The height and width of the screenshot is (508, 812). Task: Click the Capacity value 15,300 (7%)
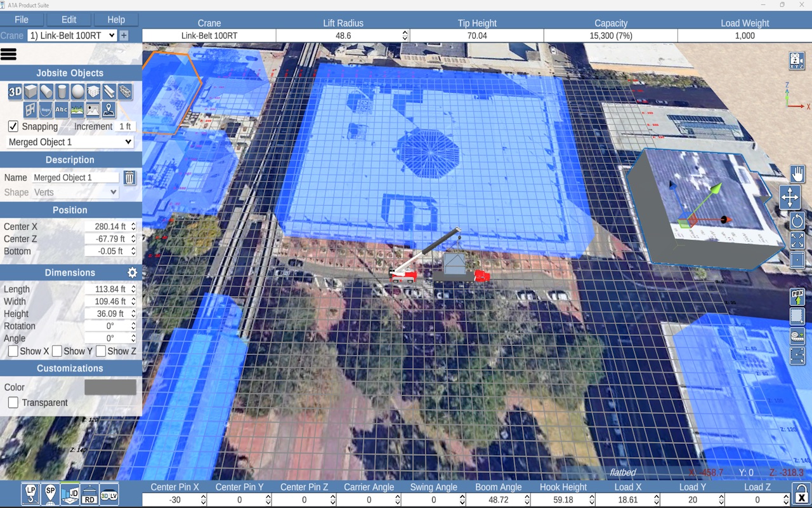pyautogui.click(x=611, y=36)
